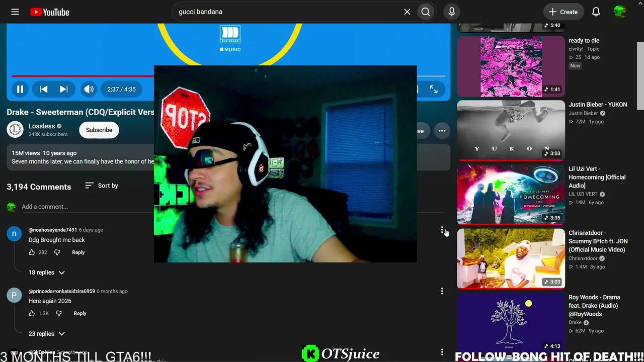
Task: Click the "3,194 Comments" heading
Action: [39, 187]
